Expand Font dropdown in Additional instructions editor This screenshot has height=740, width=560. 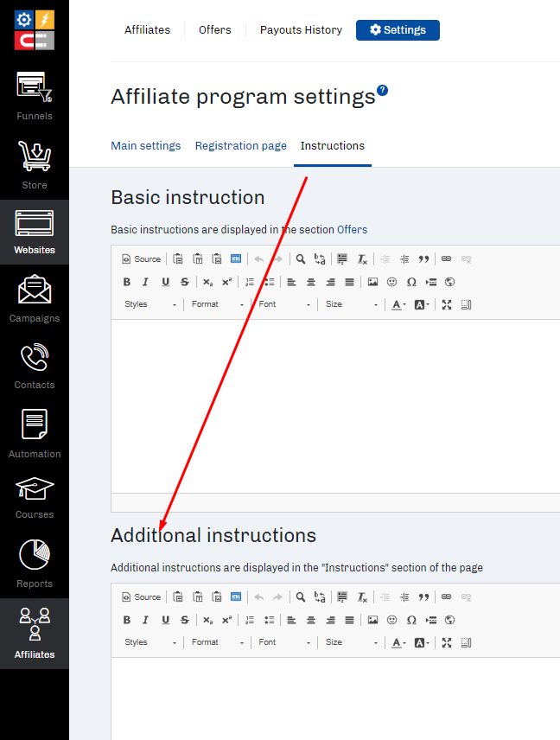tap(284, 642)
